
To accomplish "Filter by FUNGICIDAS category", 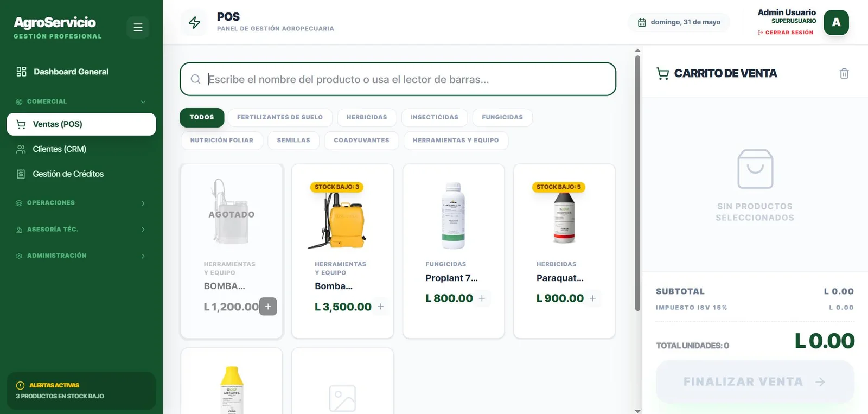I will 502,117.
